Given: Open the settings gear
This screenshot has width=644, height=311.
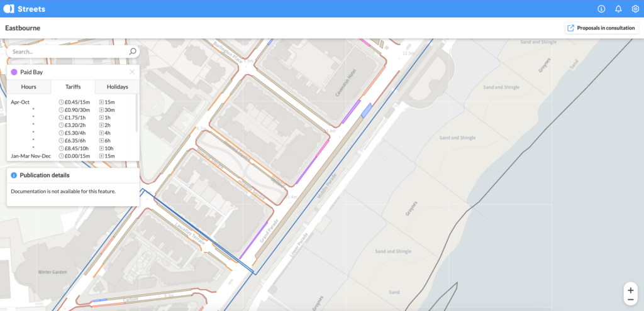Looking at the screenshot, I should tap(635, 9).
